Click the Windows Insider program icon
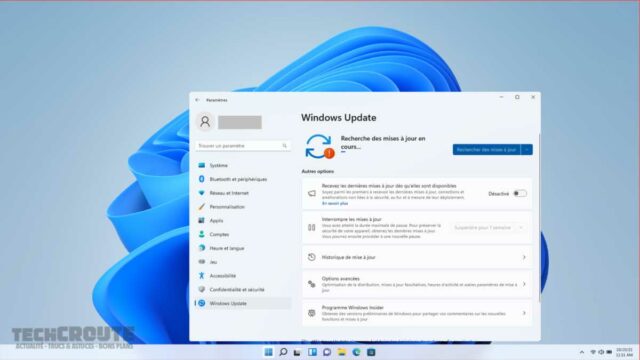The image size is (640, 360). tap(312, 313)
